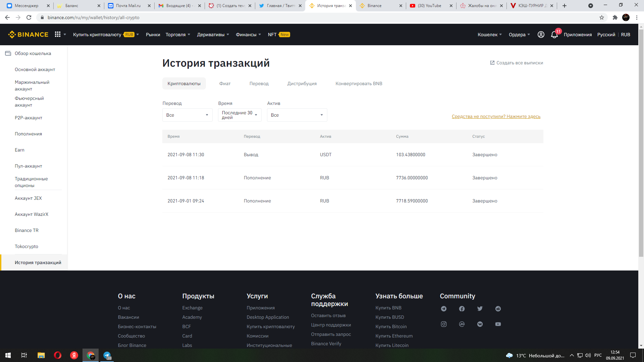Viewport: 644px width, 362px height.
Task: Click Создать все выписки link
Action: tap(517, 63)
